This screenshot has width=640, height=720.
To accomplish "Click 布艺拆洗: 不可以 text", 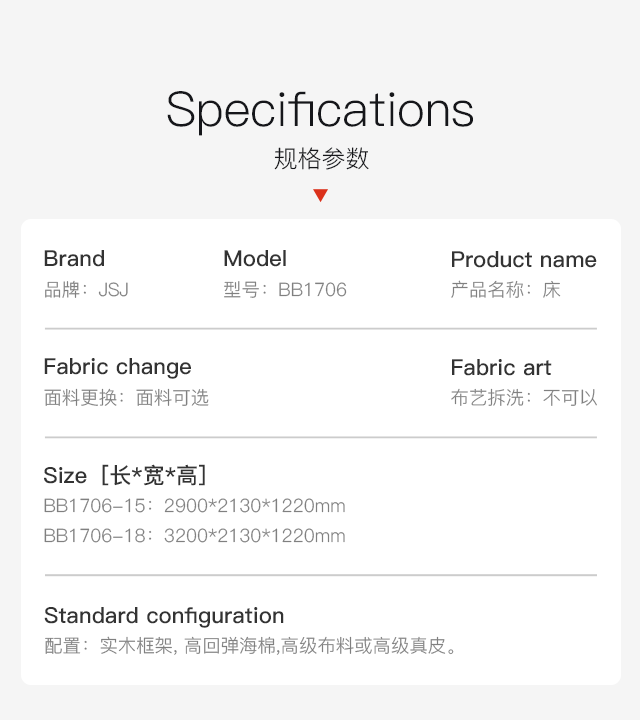I will pyautogui.click(x=524, y=398).
